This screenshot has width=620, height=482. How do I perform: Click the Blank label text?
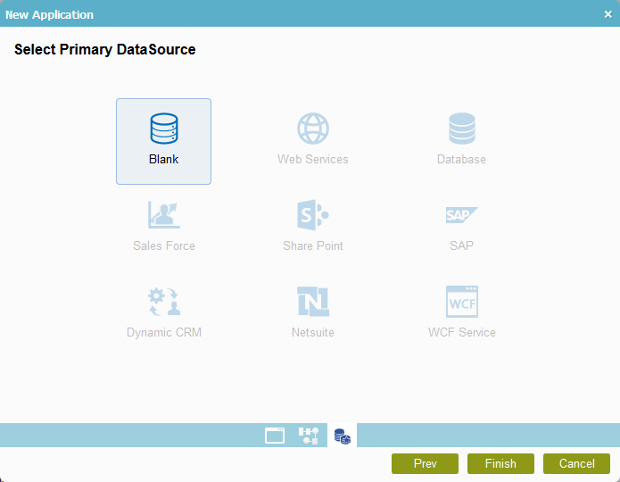(x=164, y=159)
